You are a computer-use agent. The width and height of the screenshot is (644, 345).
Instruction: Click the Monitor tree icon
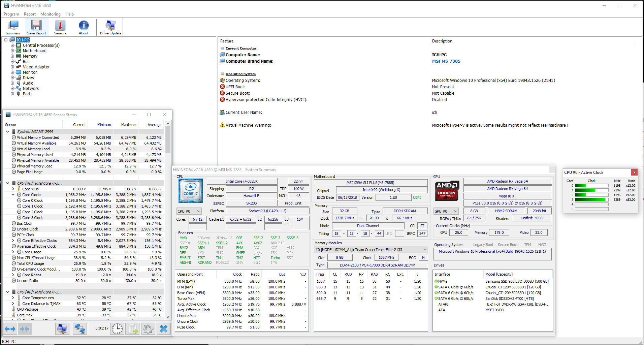point(19,72)
